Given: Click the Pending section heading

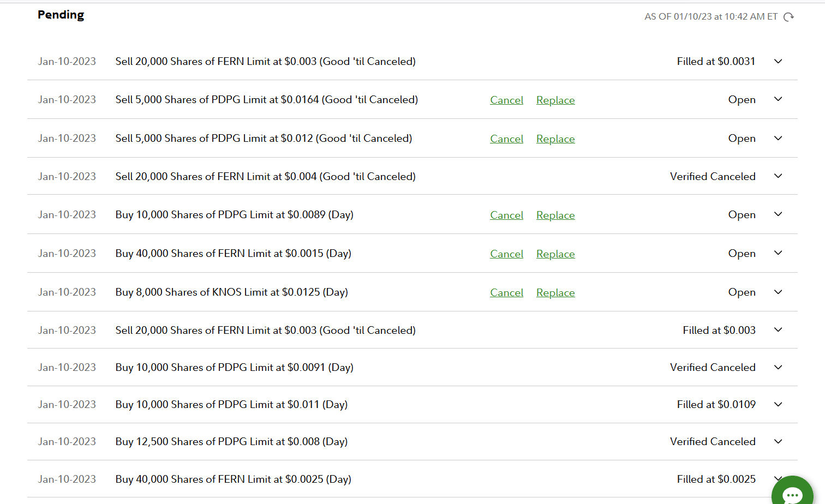Looking at the screenshot, I should tap(61, 15).
